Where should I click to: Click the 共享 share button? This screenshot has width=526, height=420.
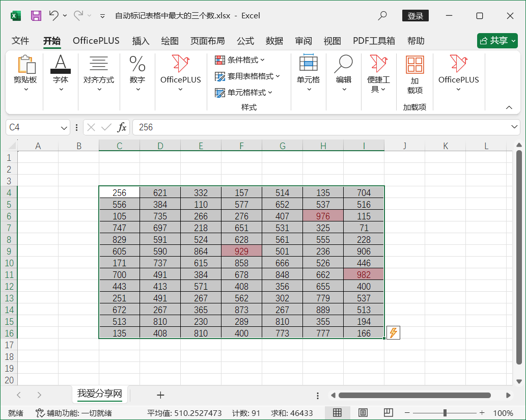[497, 41]
